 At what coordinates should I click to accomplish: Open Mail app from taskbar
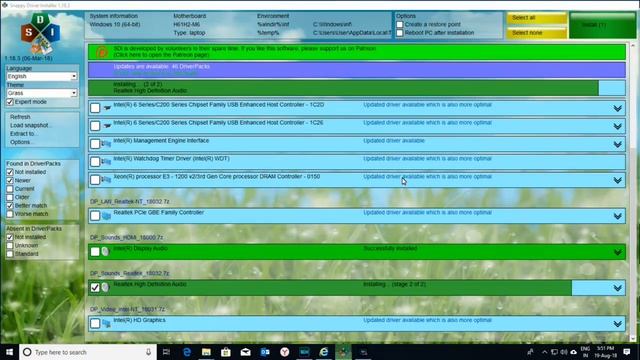(x=245, y=352)
